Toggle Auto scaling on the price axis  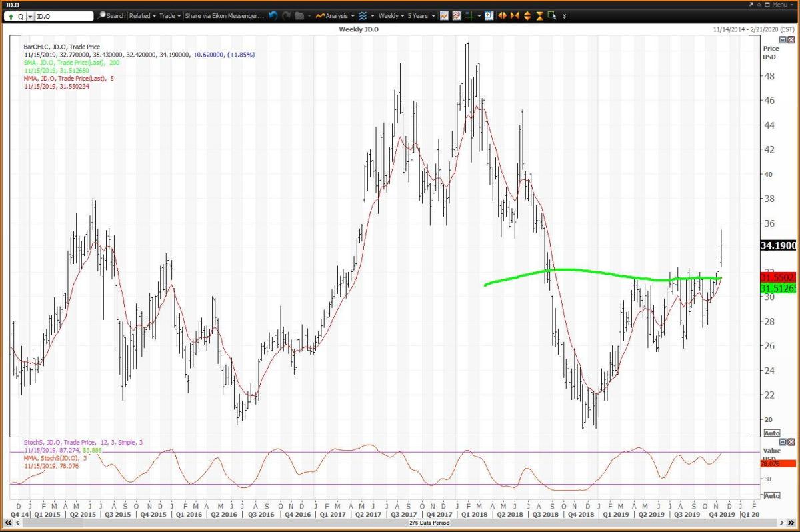pyautogui.click(x=771, y=433)
